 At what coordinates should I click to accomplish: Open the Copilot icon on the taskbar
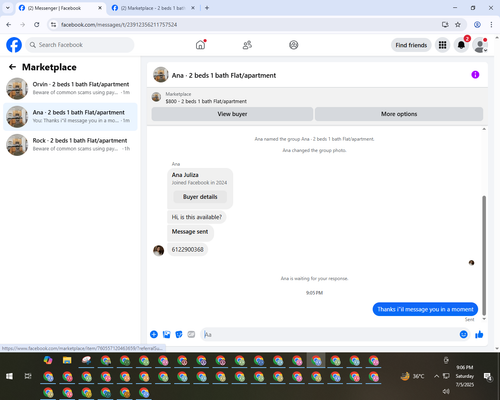click(x=48, y=360)
